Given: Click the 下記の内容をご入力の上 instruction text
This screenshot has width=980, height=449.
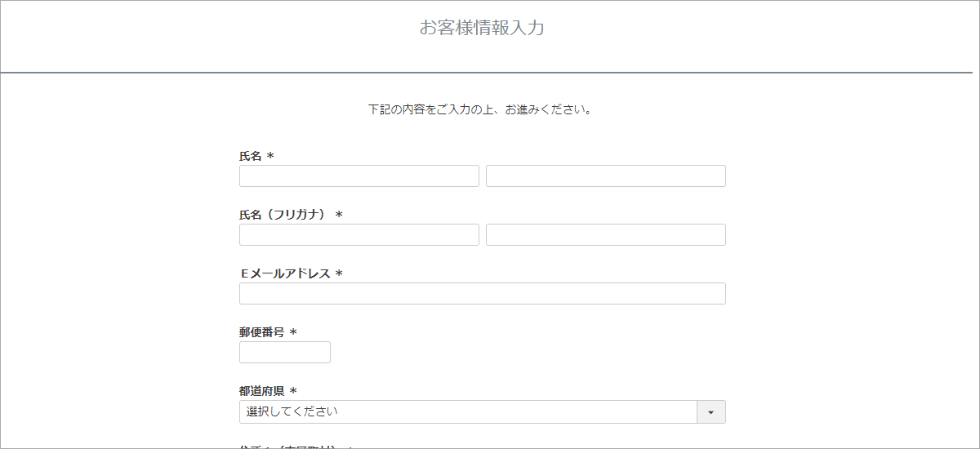Looking at the screenshot, I should pyautogui.click(x=480, y=109).
